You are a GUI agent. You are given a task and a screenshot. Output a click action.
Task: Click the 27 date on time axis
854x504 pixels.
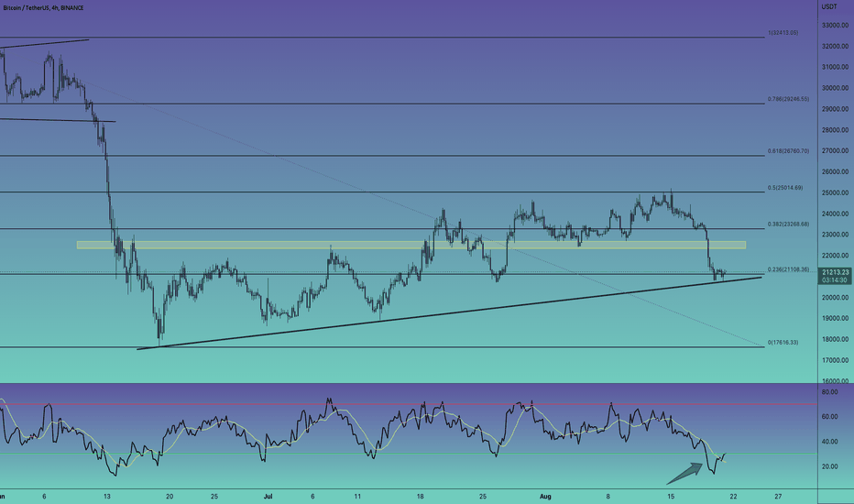778,497
